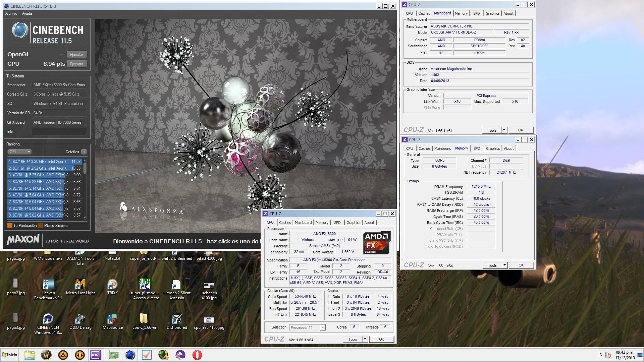Select the MapSource desktop shortcut
The width and height of the screenshot is (644, 362).
tap(112, 321)
